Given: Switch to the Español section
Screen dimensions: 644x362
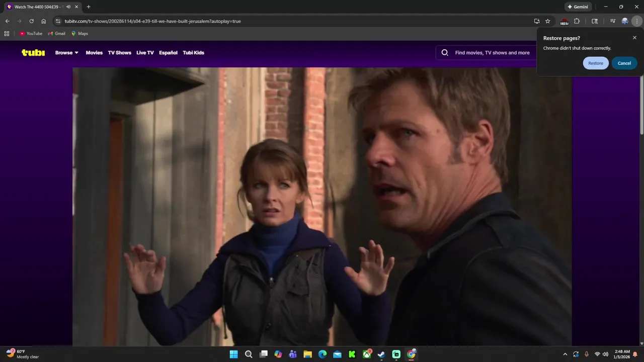Looking at the screenshot, I should tap(168, 52).
